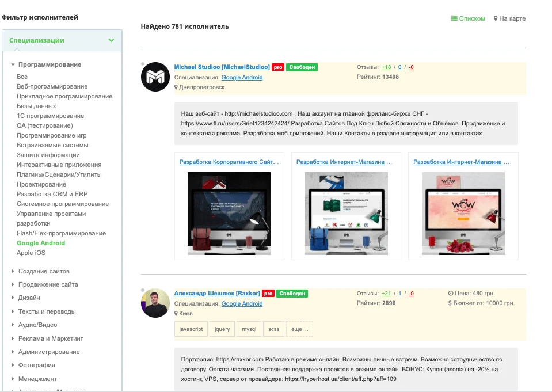Click the mysql skill tag
This screenshot has height=392, width=552.
click(x=249, y=329)
